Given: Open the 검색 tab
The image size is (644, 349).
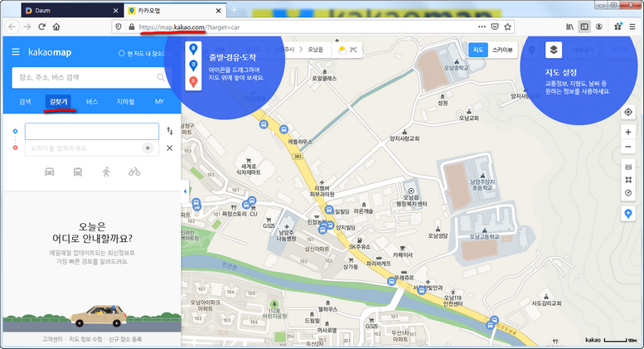Looking at the screenshot, I should click(x=25, y=101).
